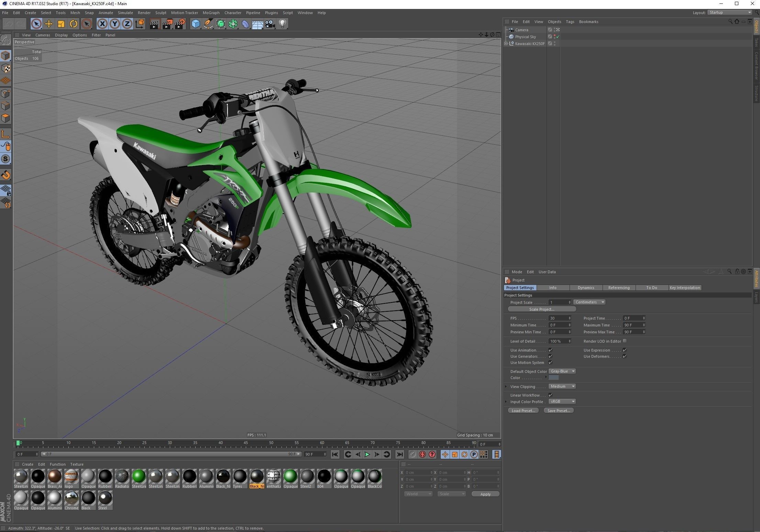Select Camera object in Object Manager
This screenshot has height=532, width=760.
coord(521,30)
